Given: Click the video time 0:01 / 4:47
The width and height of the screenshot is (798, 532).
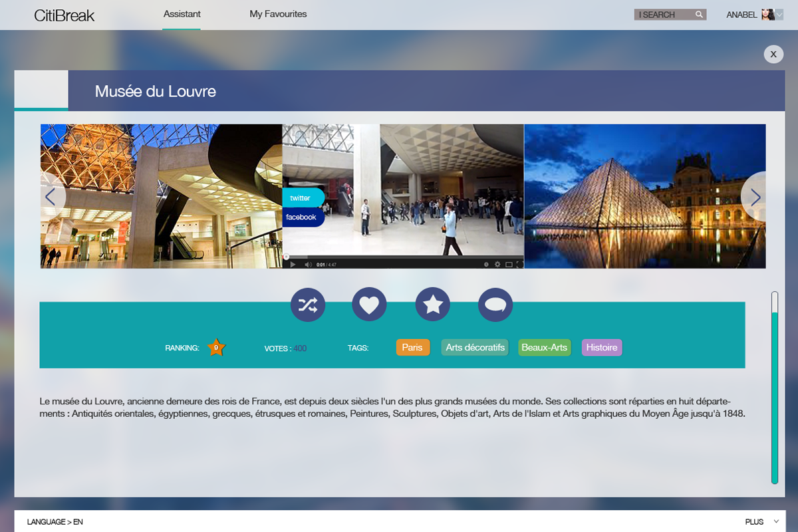Looking at the screenshot, I should pyautogui.click(x=327, y=265).
